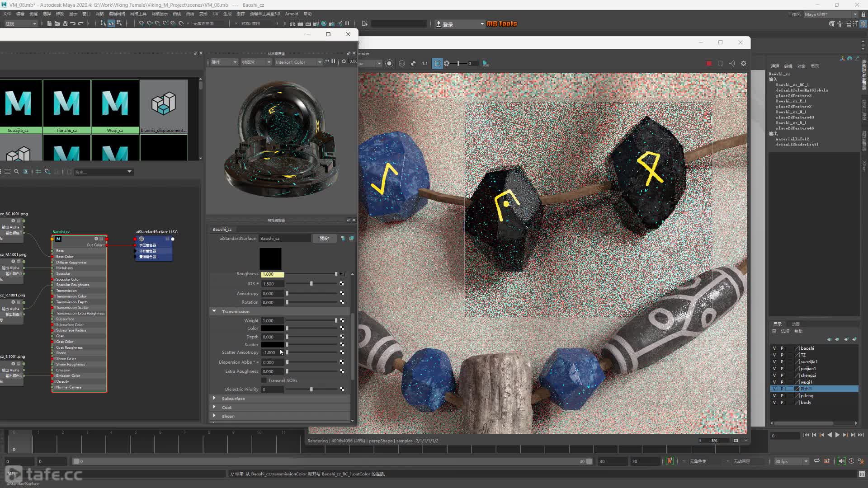Switch to the 动画 tab in layer editor
The image size is (868, 488).
coord(796,324)
